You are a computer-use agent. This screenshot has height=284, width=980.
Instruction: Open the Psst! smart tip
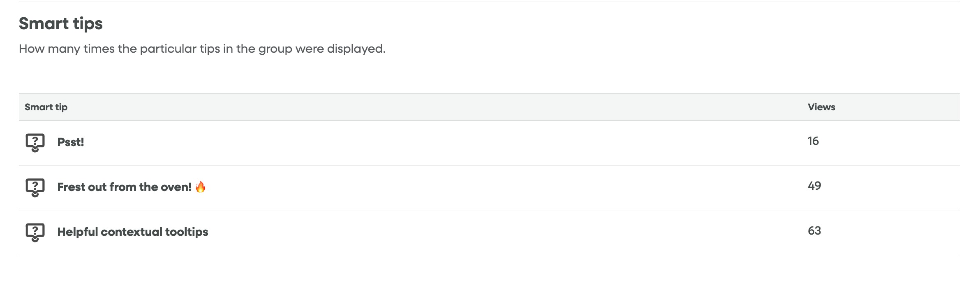71,142
